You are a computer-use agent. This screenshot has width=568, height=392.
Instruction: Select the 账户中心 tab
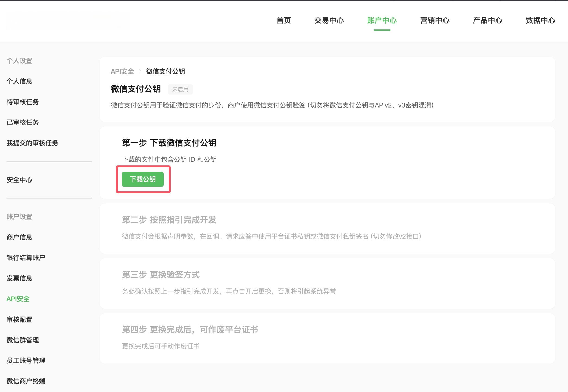tap(382, 20)
